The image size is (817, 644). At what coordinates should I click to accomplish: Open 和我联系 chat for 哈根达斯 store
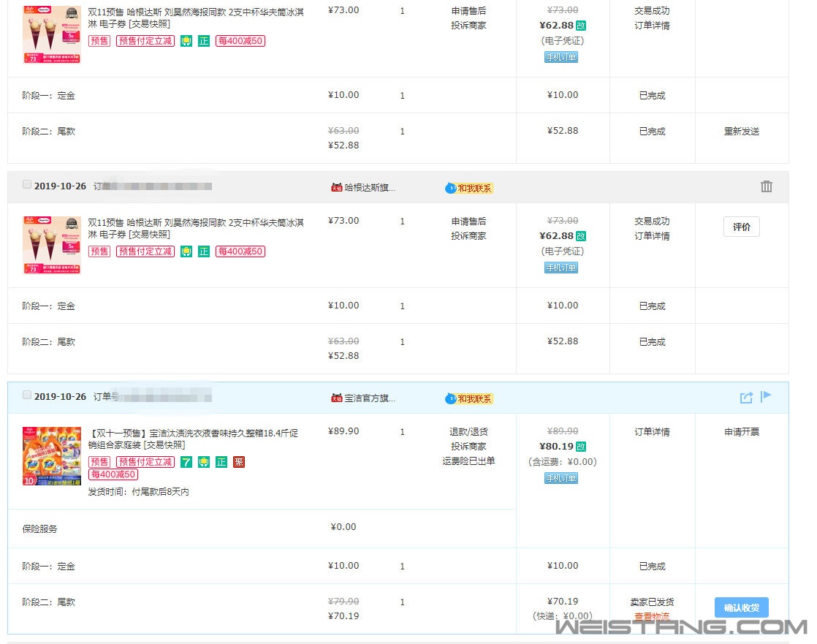point(469,188)
